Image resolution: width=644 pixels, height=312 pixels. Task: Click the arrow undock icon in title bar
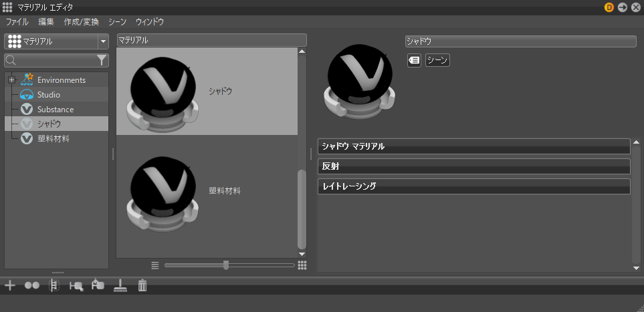point(623,7)
